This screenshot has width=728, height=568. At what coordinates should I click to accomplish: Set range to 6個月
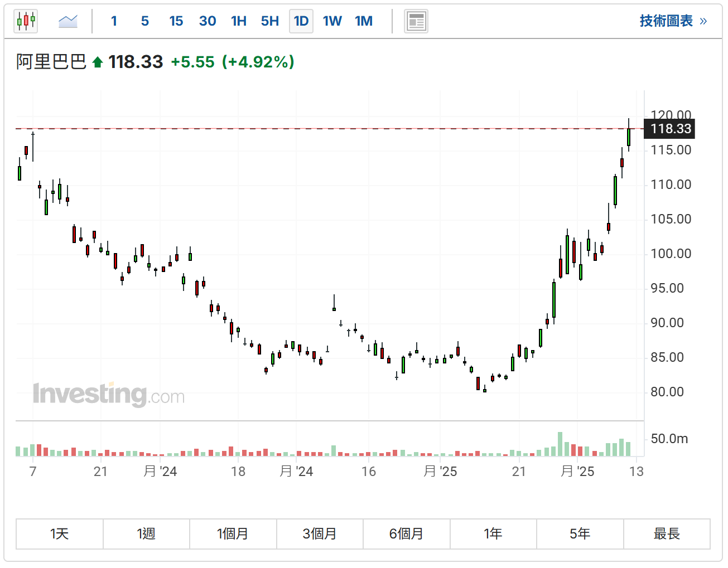pos(407,534)
